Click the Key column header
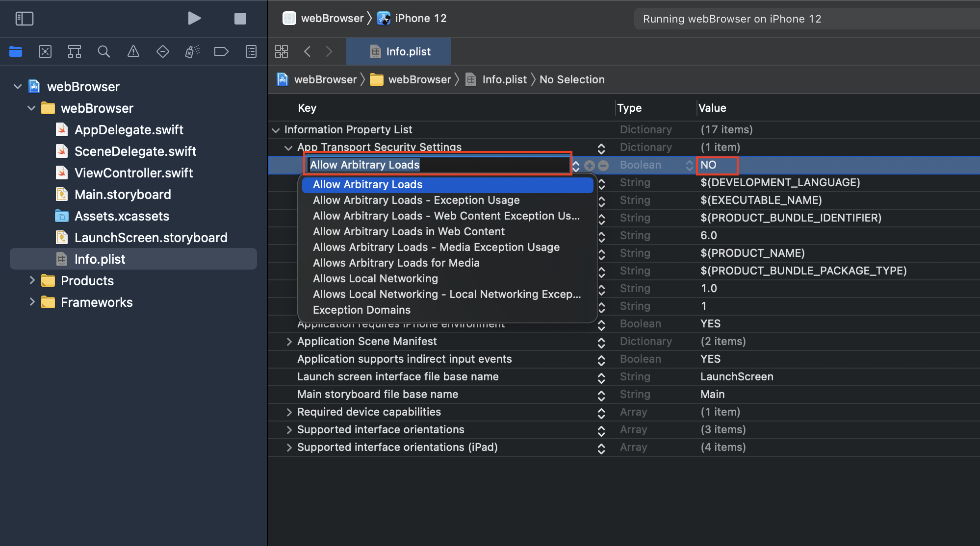This screenshot has height=546, width=980. [x=307, y=108]
